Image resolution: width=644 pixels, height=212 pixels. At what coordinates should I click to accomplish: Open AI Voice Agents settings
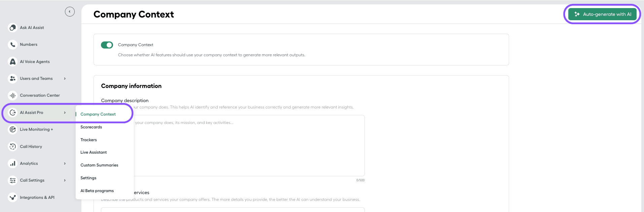(35, 61)
